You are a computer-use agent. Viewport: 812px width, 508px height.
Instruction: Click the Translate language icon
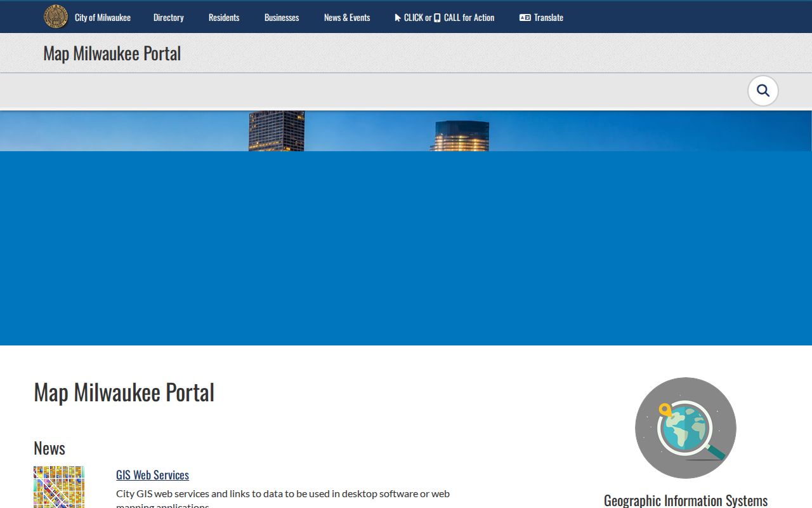point(525,18)
